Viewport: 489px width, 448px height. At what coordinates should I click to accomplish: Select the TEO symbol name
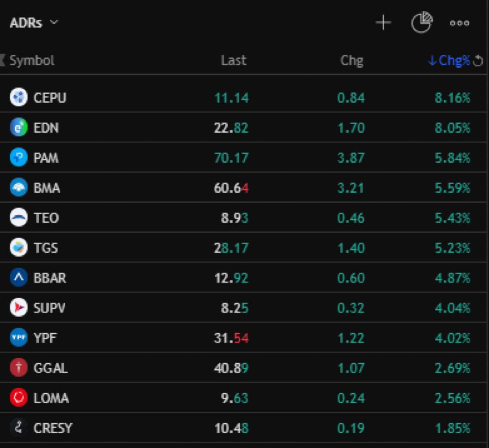pyautogui.click(x=46, y=218)
